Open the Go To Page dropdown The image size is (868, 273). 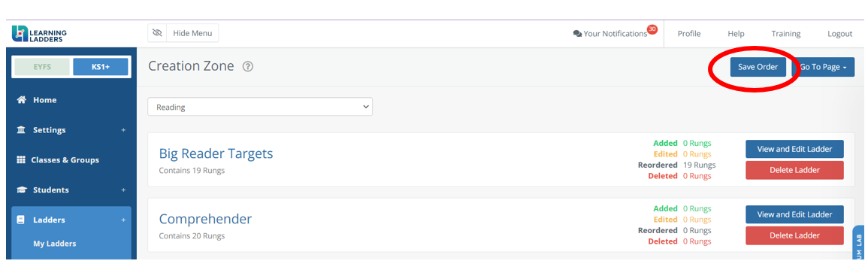(823, 67)
